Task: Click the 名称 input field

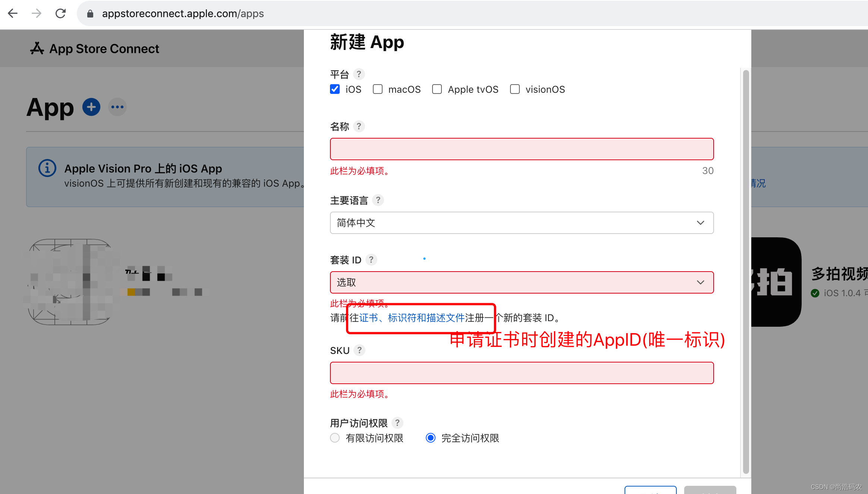Action: click(521, 149)
